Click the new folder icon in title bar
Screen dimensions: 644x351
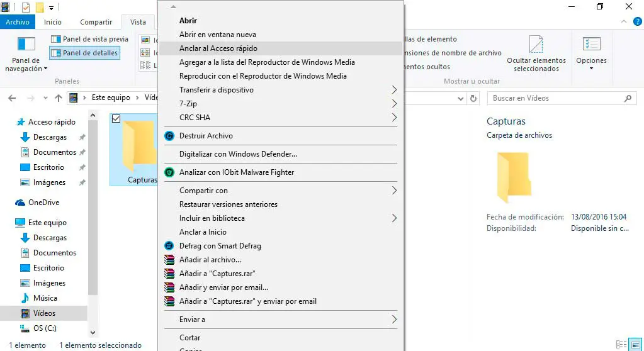point(40,8)
